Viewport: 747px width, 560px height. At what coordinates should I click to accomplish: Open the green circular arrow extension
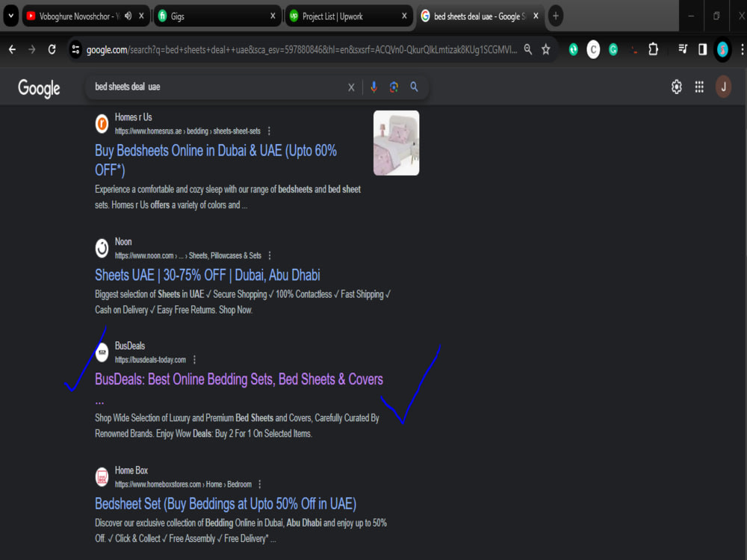point(574,49)
